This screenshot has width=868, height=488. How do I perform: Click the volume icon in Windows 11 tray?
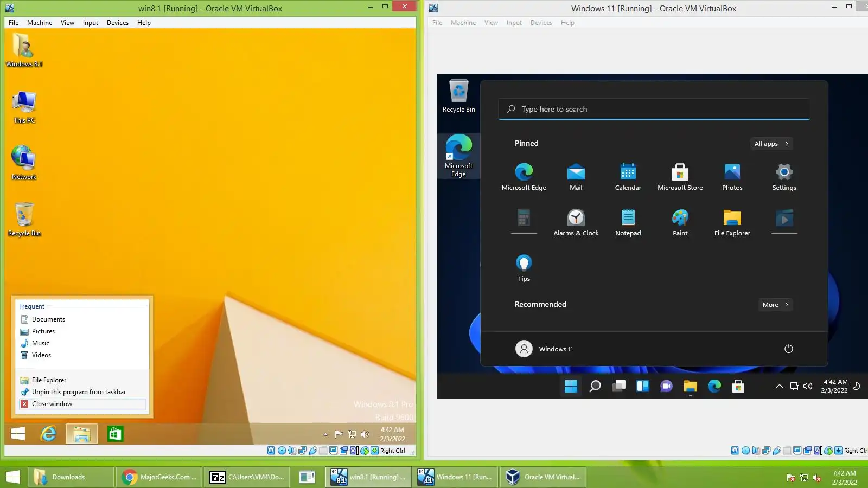808,386
